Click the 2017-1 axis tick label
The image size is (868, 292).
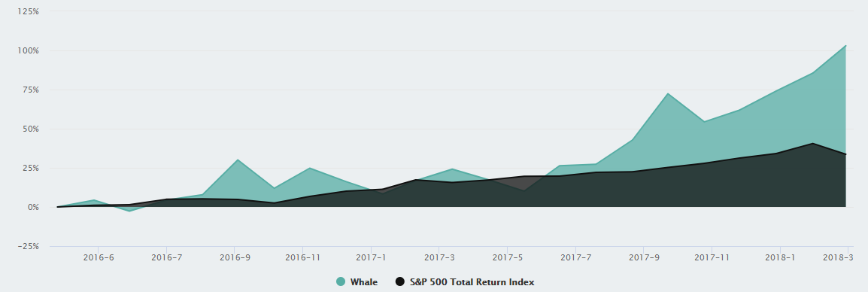[371, 257]
